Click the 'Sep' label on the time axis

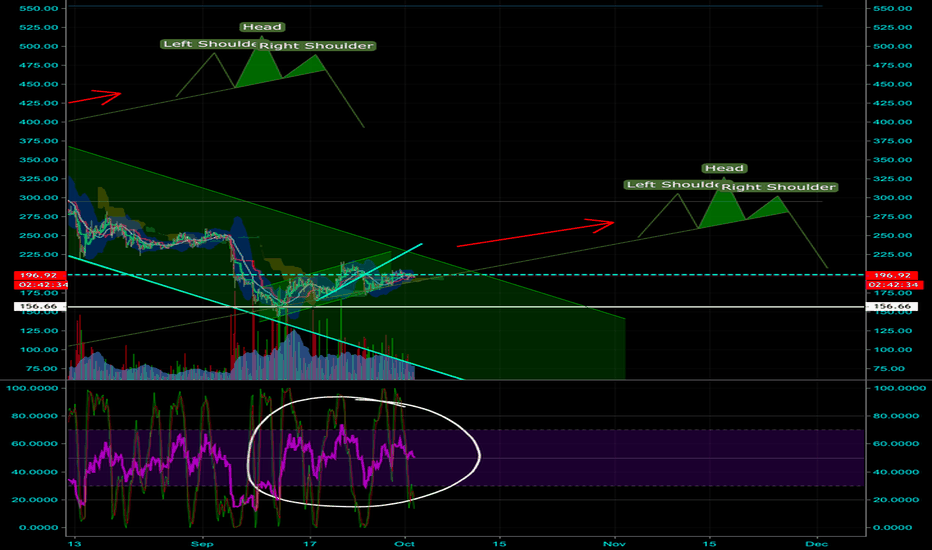coord(202,543)
